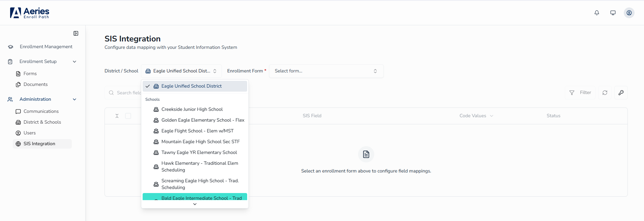Select Hawk Elementary - Traditional Elem Scheduling

click(x=195, y=167)
